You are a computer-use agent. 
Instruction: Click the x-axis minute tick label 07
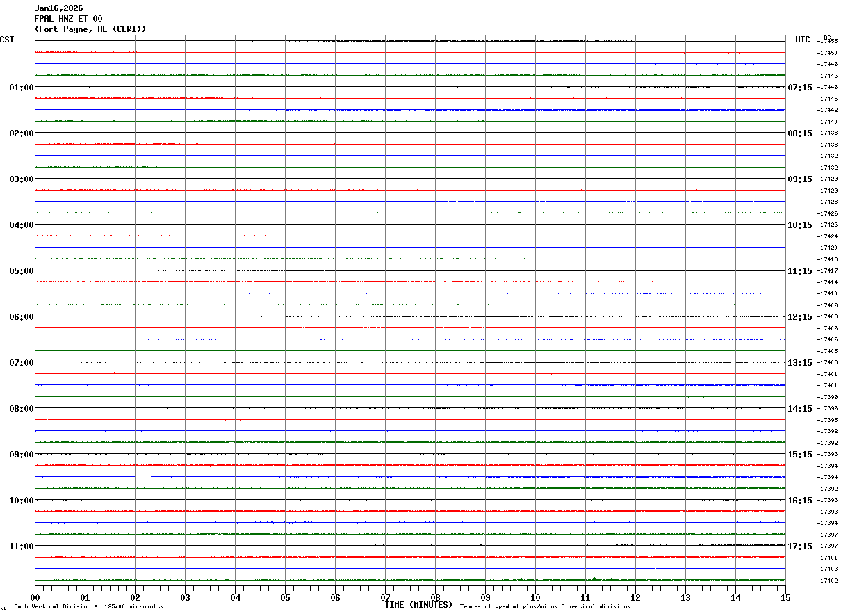click(385, 597)
